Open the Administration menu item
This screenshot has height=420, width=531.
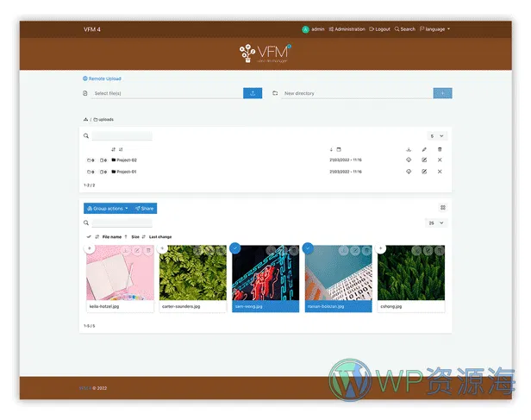347,29
